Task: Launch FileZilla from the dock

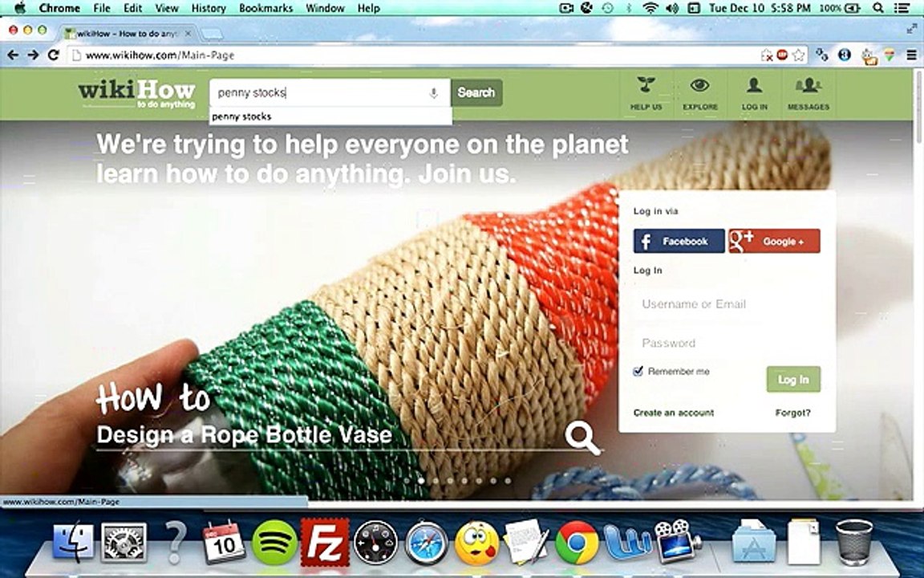Action: 325,542
